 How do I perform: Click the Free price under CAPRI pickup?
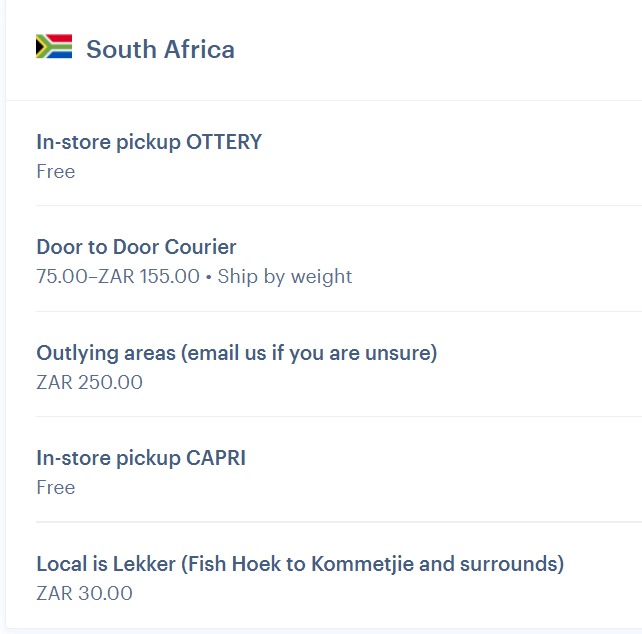56,487
